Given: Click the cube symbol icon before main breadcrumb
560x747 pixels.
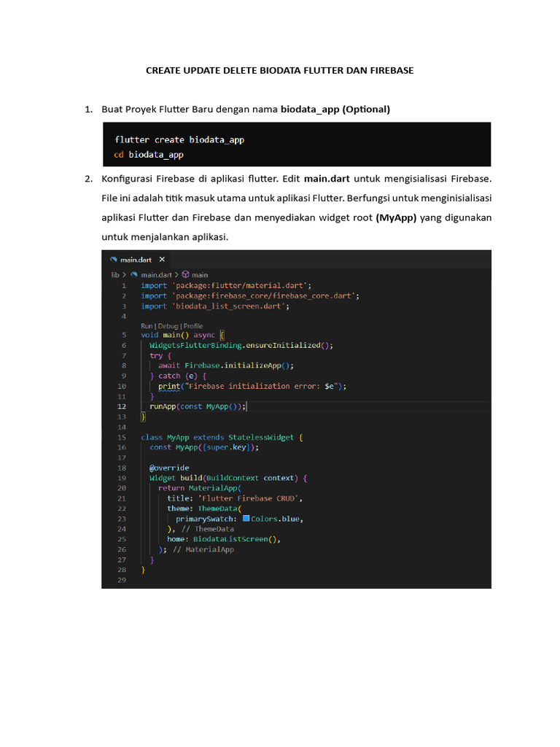Looking at the screenshot, I should 186,274.
